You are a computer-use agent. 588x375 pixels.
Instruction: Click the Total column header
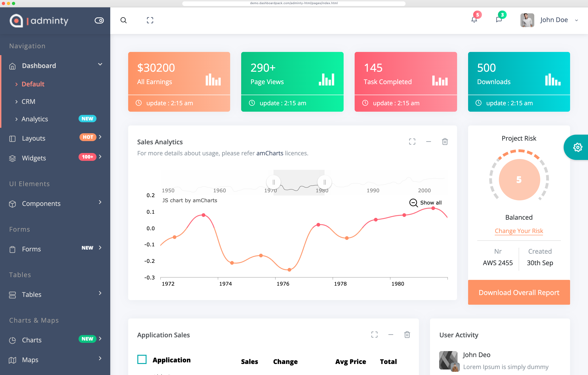[388, 362]
